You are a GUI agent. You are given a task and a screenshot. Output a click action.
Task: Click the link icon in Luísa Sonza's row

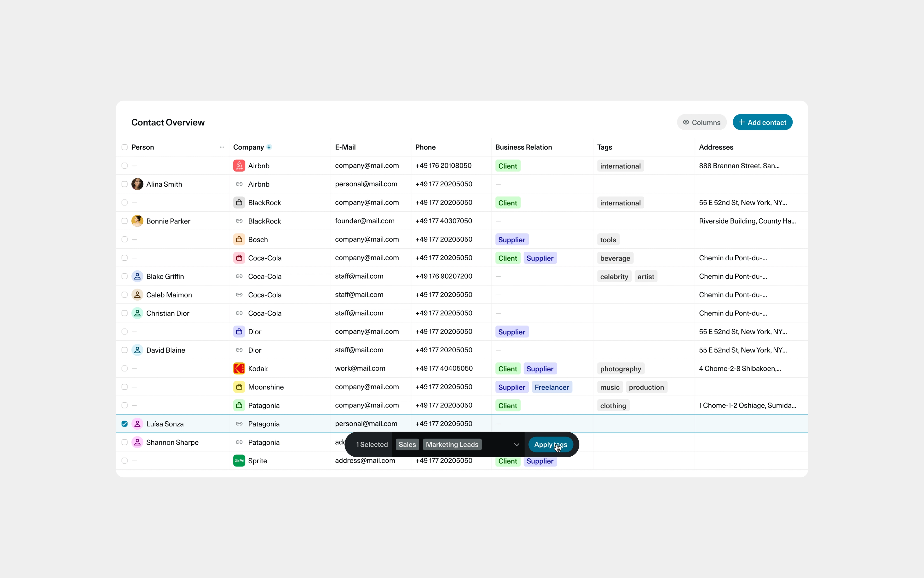click(239, 424)
